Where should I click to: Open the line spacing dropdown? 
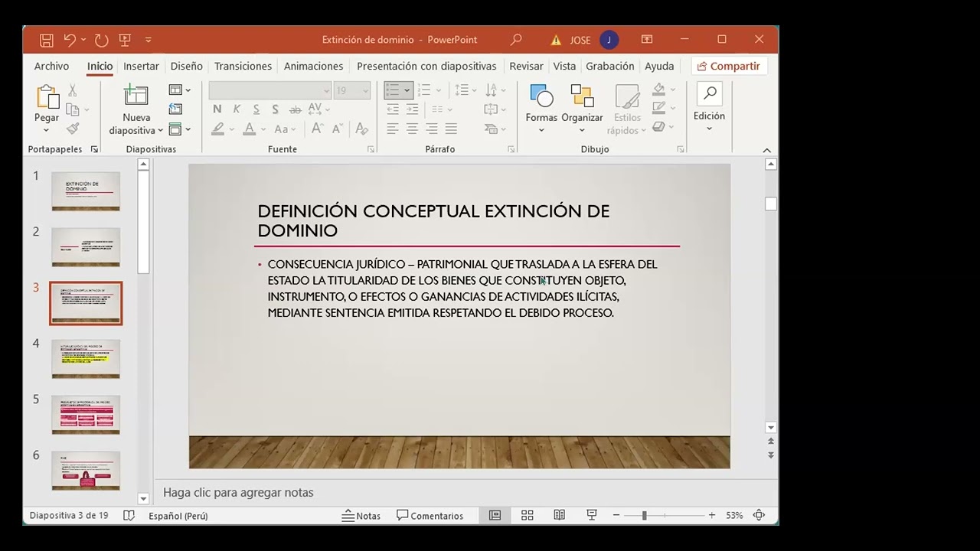click(465, 90)
